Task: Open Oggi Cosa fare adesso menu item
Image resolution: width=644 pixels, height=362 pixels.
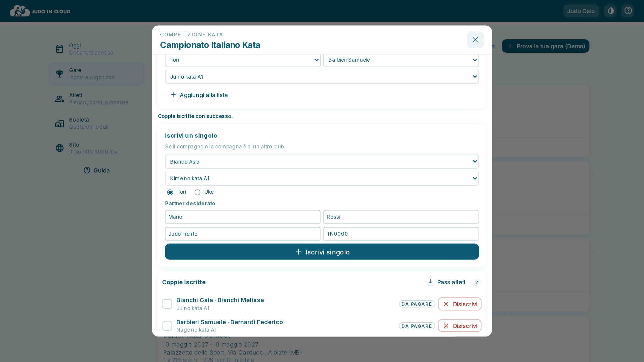Action: tap(97, 49)
